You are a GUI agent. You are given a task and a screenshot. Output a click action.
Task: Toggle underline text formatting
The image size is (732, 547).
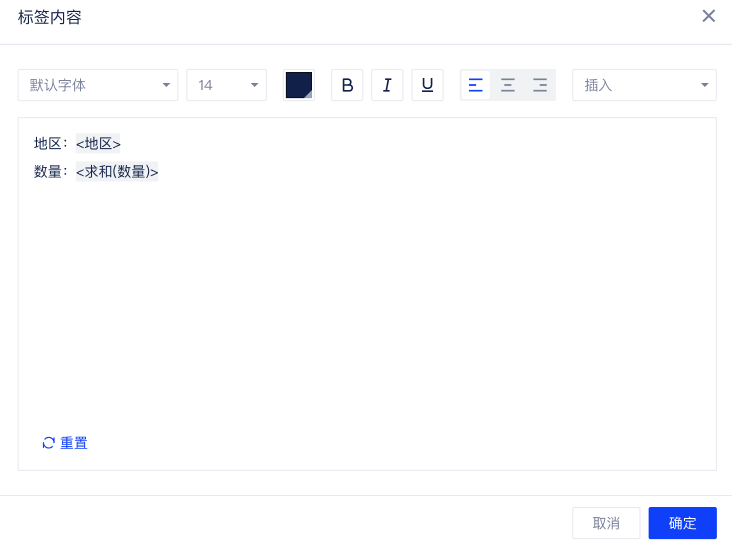[427, 85]
